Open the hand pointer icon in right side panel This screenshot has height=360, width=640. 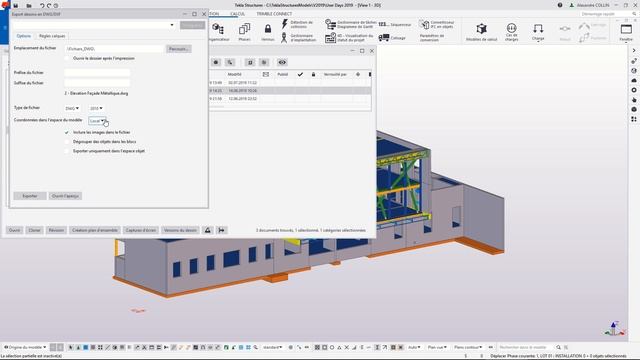[634, 100]
